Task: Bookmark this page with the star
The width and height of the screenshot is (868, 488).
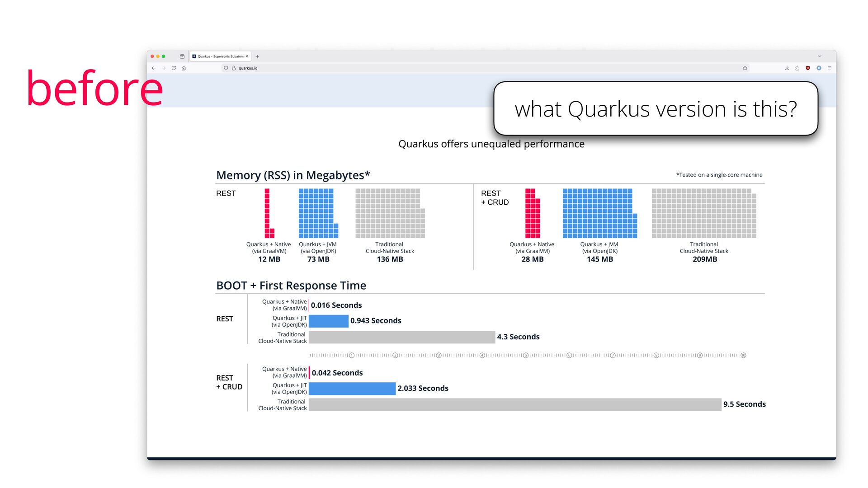Action: 745,68
